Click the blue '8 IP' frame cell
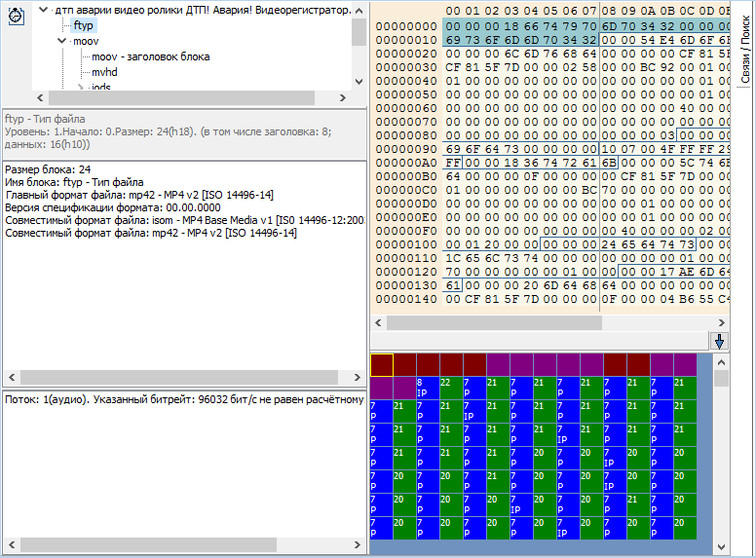The height and width of the screenshot is (558, 756). tap(428, 389)
